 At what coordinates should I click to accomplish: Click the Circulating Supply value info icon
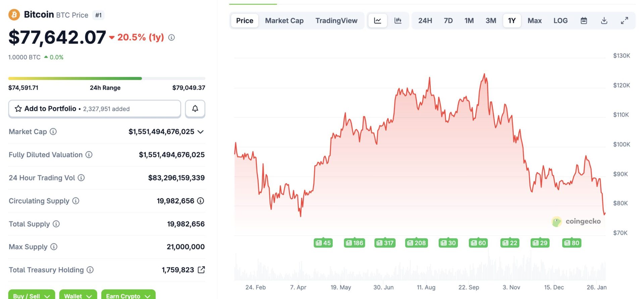tap(201, 201)
